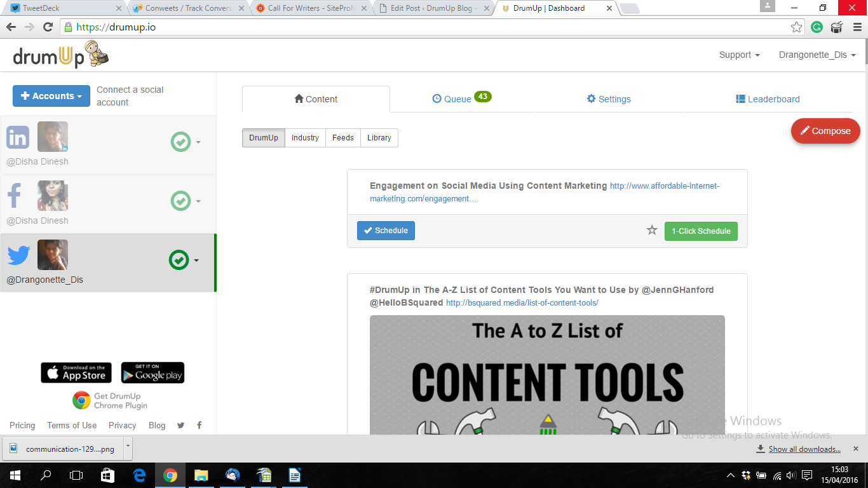The height and width of the screenshot is (488, 868).
Task: Star the Engagement on Social Media post
Action: [x=652, y=230]
